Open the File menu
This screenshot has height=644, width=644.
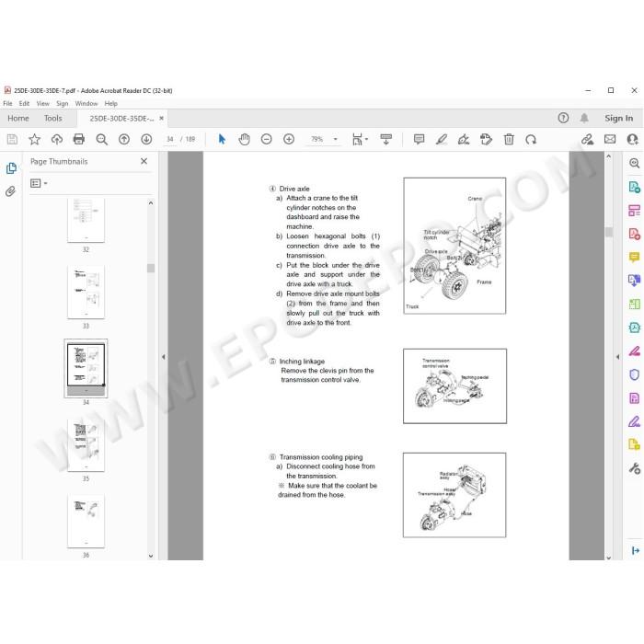7,103
